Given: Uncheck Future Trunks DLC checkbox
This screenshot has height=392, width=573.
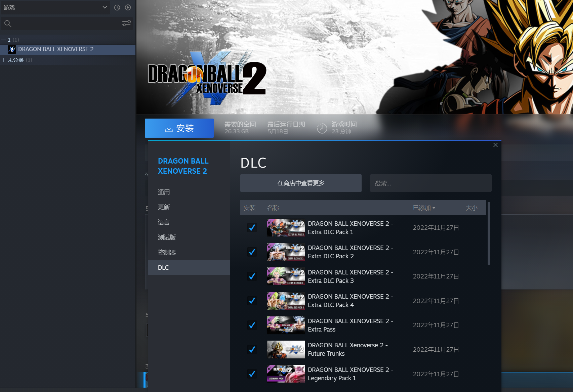Looking at the screenshot, I should (252, 350).
